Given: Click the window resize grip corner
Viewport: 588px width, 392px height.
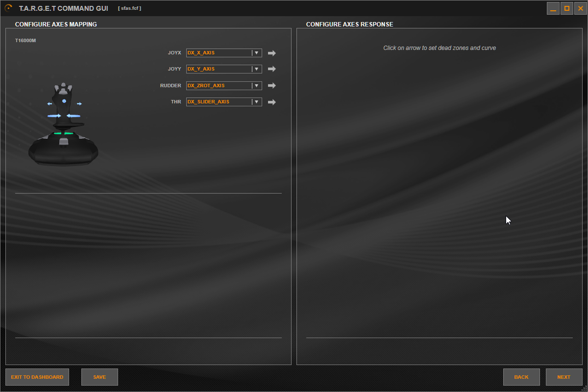Looking at the screenshot, I should click(x=584, y=388).
